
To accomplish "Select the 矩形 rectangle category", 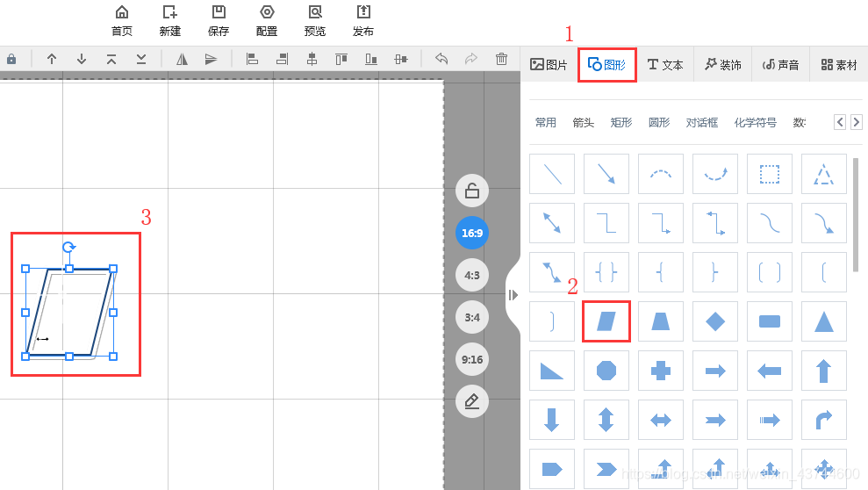I will click(621, 122).
